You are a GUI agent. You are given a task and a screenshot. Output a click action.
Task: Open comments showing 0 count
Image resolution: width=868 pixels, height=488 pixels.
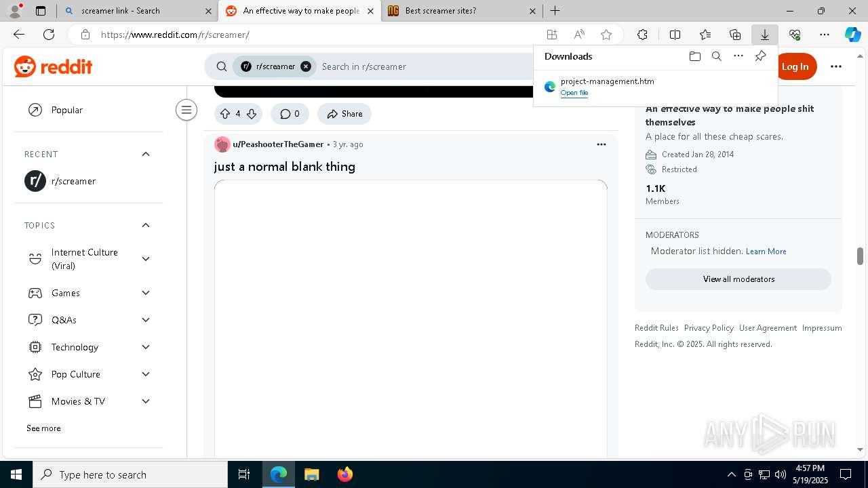290,114
